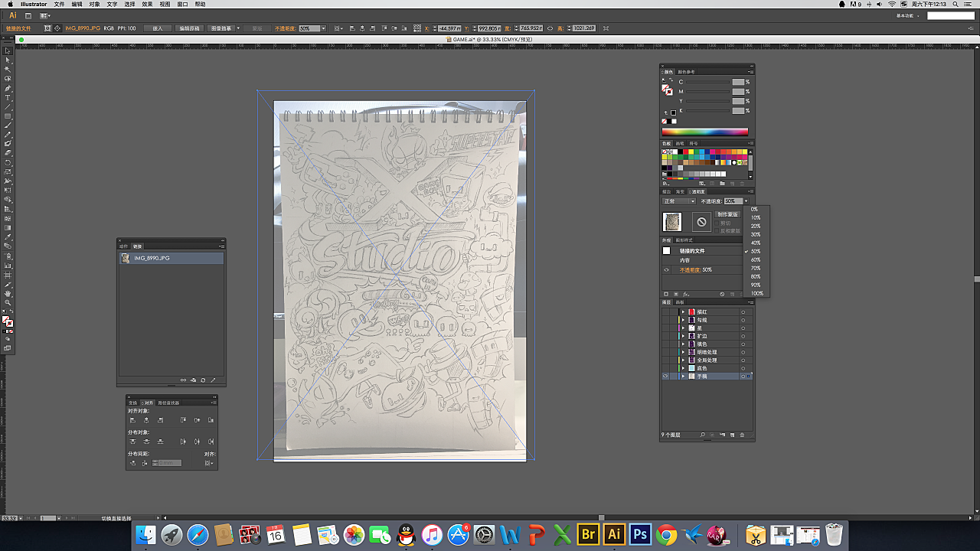
Task: Switch to the 画板 tab beside Layers
Action: 680,302
